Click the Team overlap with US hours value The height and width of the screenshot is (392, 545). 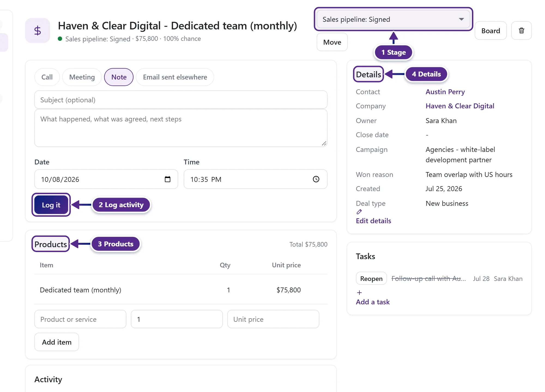pyautogui.click(x=469, y=174)
